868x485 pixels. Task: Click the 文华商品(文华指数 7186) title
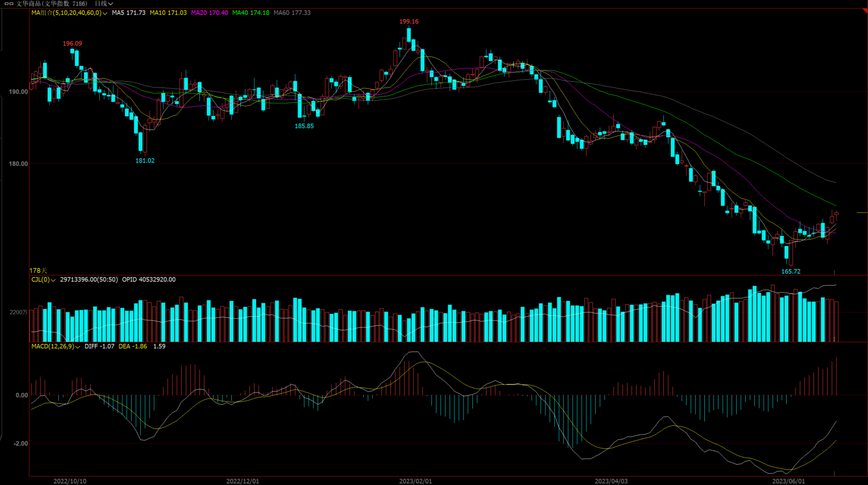[51, 4]
